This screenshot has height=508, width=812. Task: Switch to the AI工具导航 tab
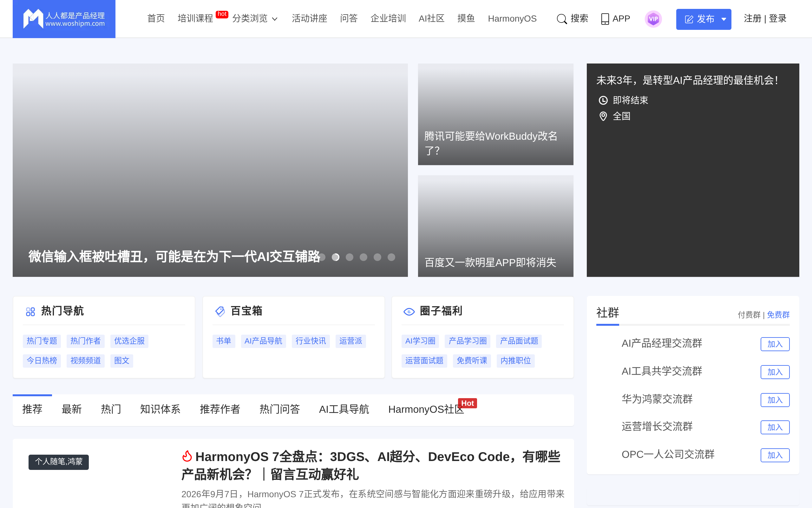tap(344, 409)
